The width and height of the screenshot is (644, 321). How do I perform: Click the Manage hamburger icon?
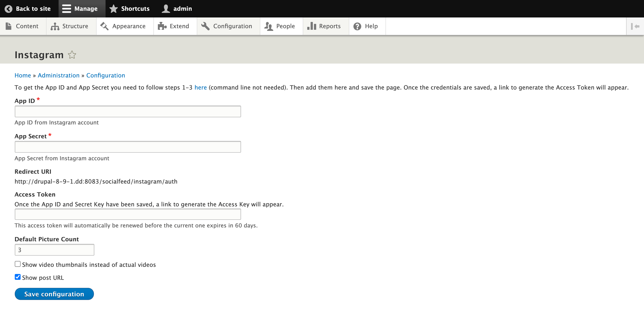click(x=66, y=9)
